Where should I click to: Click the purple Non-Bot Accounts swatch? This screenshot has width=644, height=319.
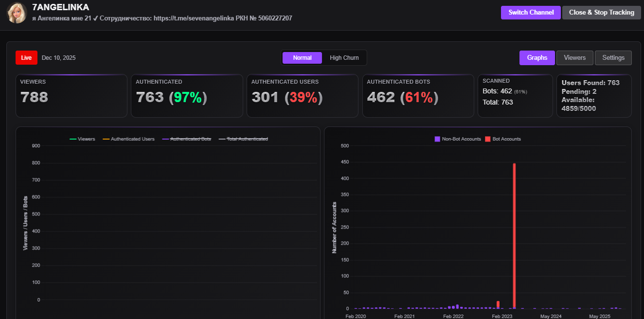tap(437, 139)
